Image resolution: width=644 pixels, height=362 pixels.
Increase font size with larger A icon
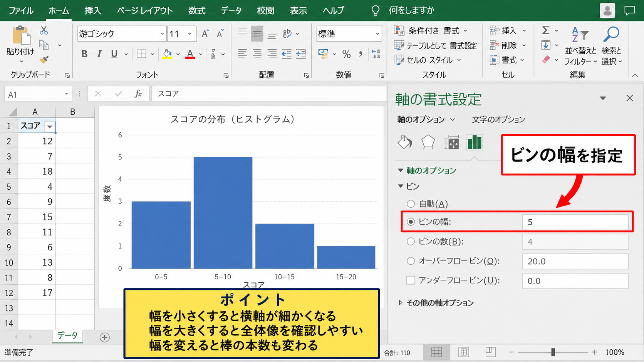[205, 33]
